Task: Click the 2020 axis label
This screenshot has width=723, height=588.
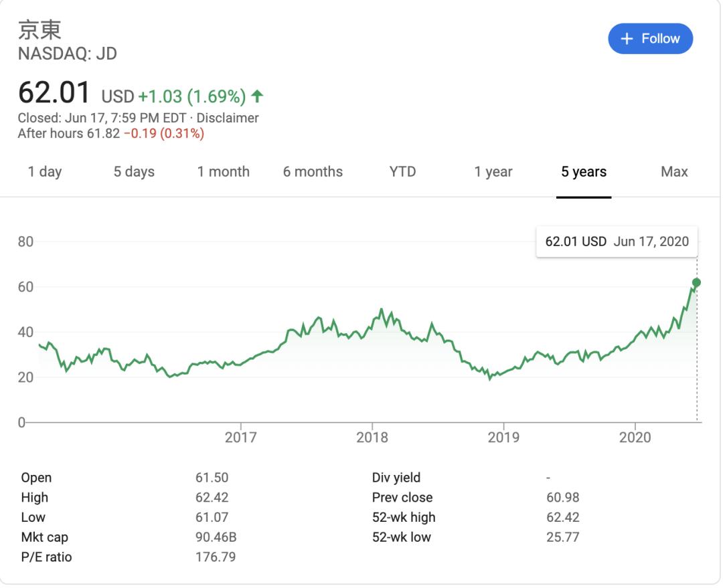Action: [x=635, y=437]
